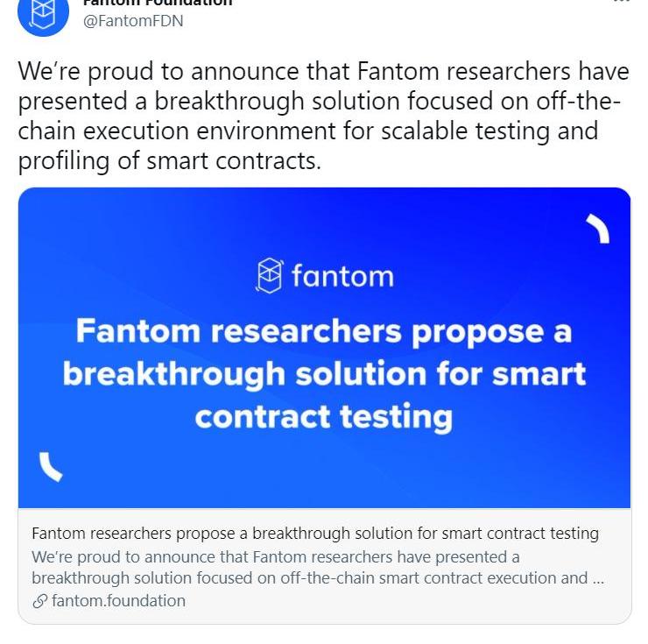Click the gray card description starting 'We're proud'

(x=318, y=568)
